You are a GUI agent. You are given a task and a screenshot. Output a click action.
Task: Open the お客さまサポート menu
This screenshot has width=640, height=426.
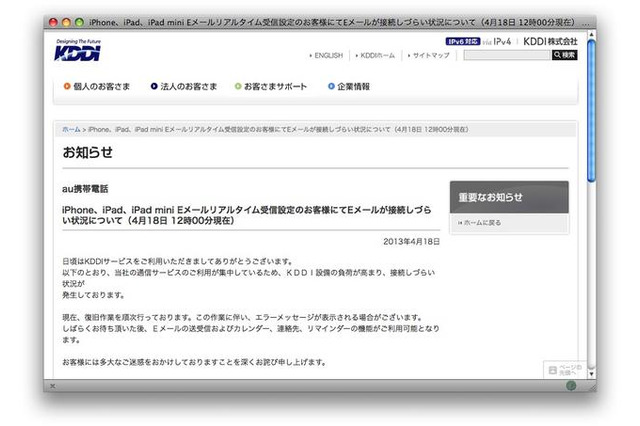click(276, 87)
